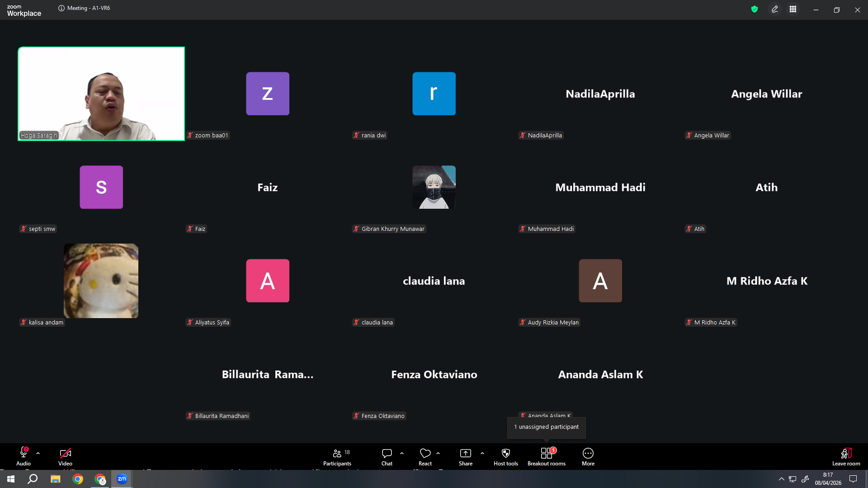Image resolution: width=868 pixels, height=488 pixels.
Task: Expand the audio options arrow
Action: (38, 453)
